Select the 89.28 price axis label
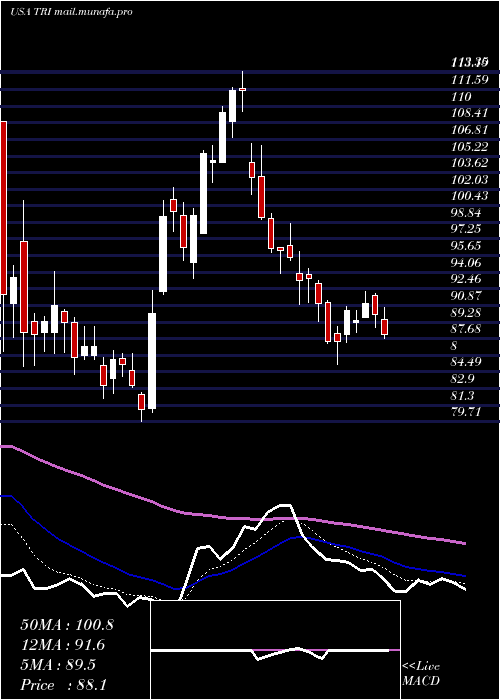500x700 pixels. (x=467, y=312)
